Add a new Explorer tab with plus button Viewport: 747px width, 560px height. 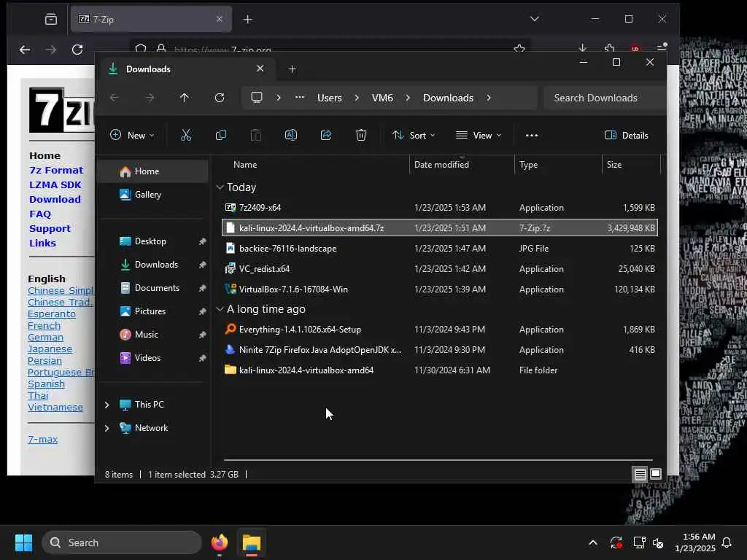(292, 69)
